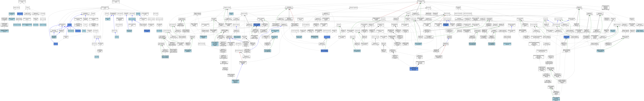Click the protein heterodimerization activity node
The width and height of the screenshot is (644, 101).
click(27, 25)
